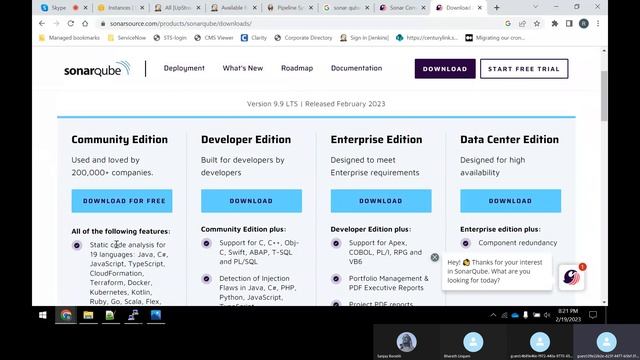This screenshot has height=360, width=640.
Task: Click Version 9.9 LTS release text
Action: (x=316, y=104)
